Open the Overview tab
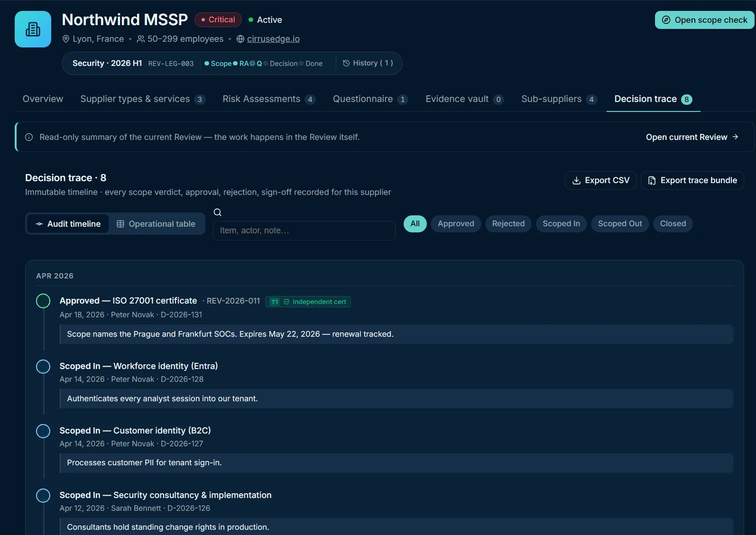756x535 pixels. click(43, 99)
